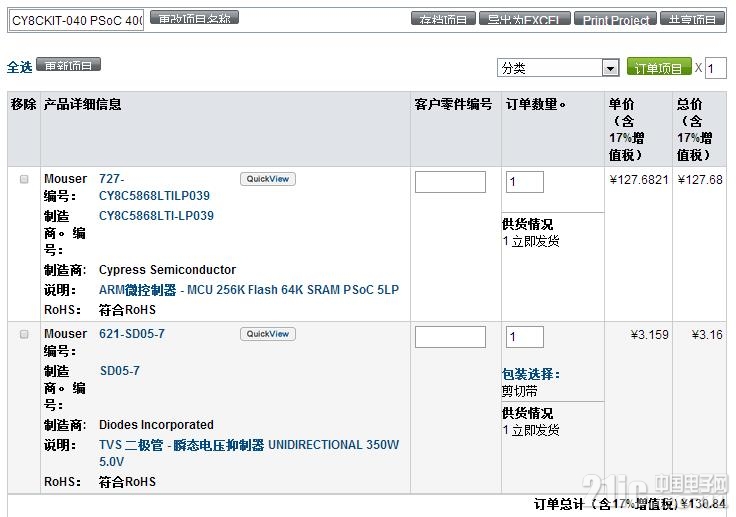Open Mouser part link 727-CY8C5868LTILP039

pyautogui.click(x=154, y=187)
